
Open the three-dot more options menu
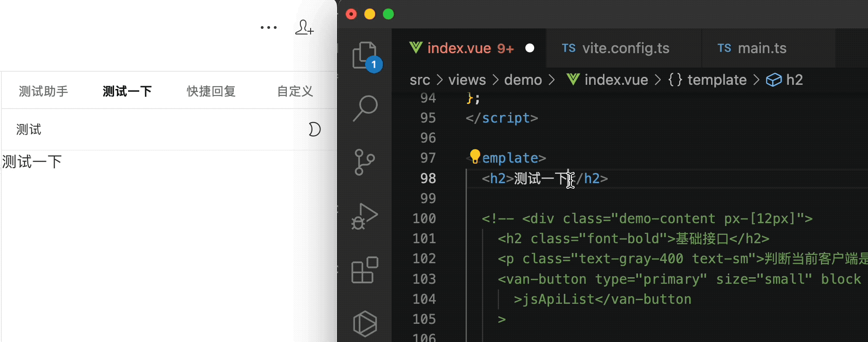coord(269,27)
